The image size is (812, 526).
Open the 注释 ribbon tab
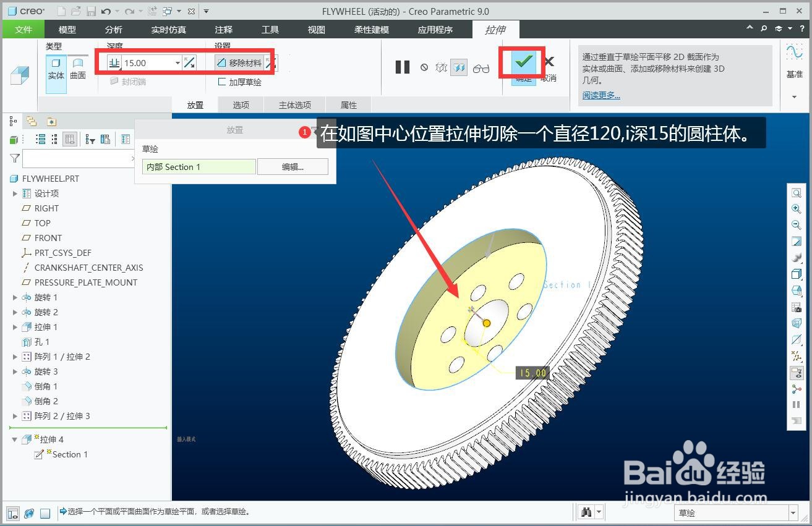coord(224,29)
